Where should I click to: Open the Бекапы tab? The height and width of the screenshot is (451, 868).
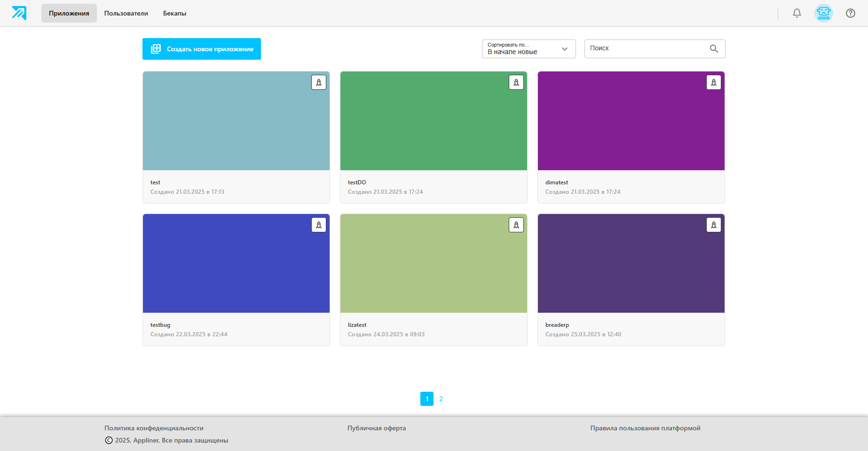click(174, 13)
